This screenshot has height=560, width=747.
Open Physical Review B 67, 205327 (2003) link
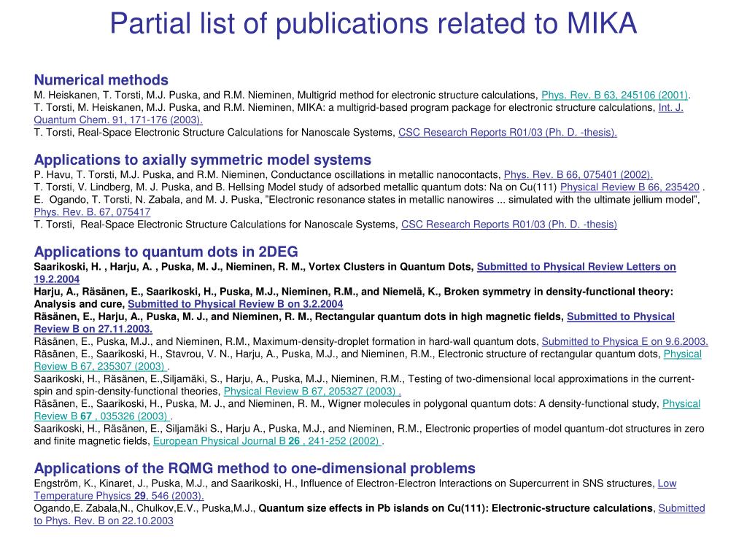pos(312,391)
